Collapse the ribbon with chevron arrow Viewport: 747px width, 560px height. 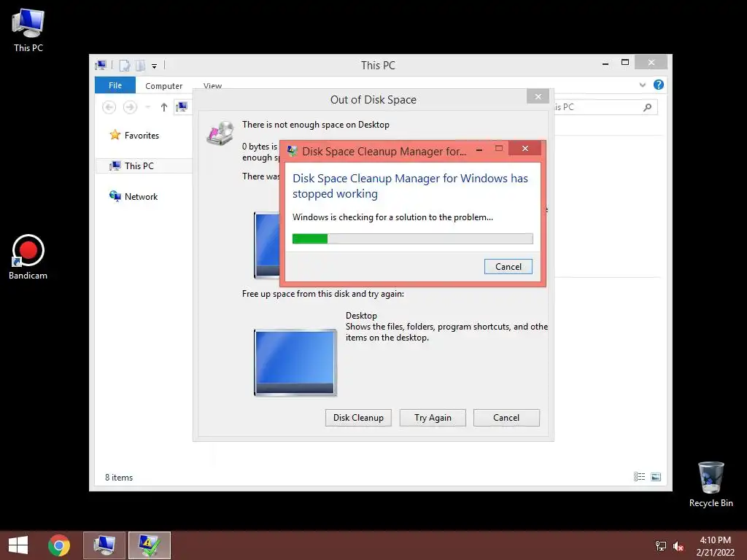[x=642, y=85]
